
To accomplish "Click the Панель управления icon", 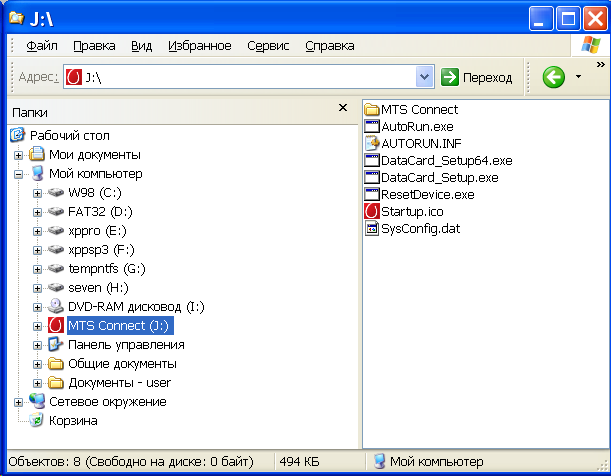I will pos(56,344).
